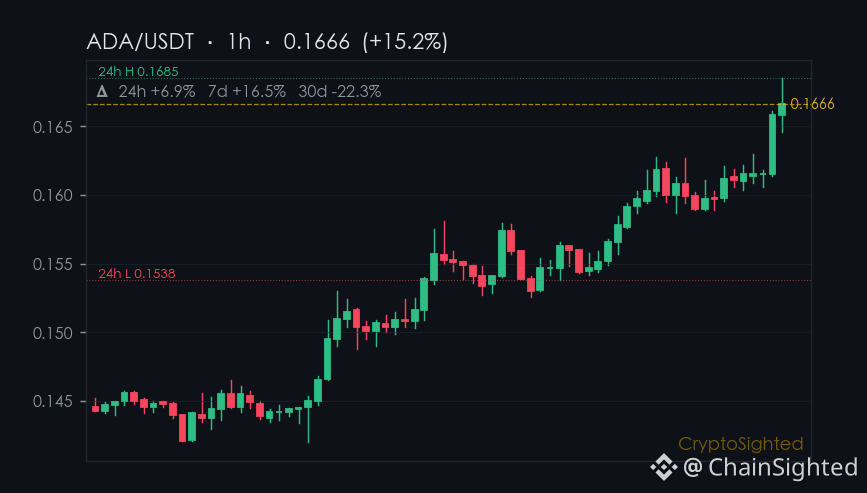Click the (+15.2%) change in the title
The image size is (867, 493).
405,43
